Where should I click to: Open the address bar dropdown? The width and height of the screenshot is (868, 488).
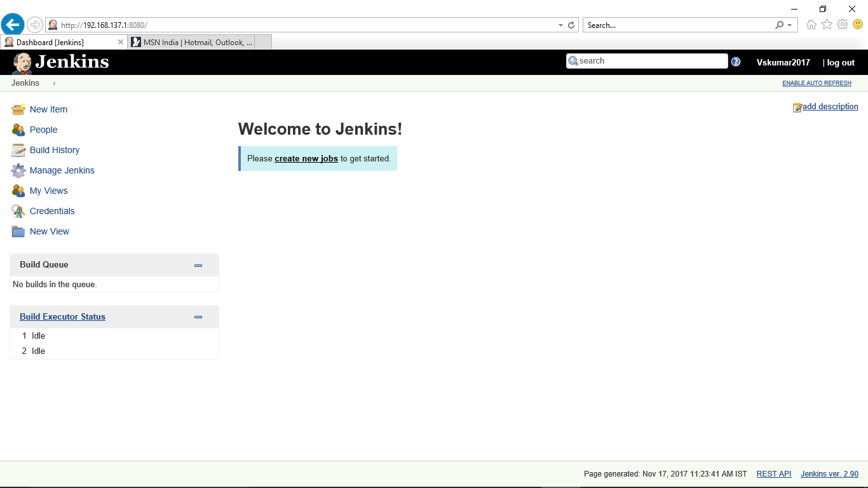[x=560, y=25]
